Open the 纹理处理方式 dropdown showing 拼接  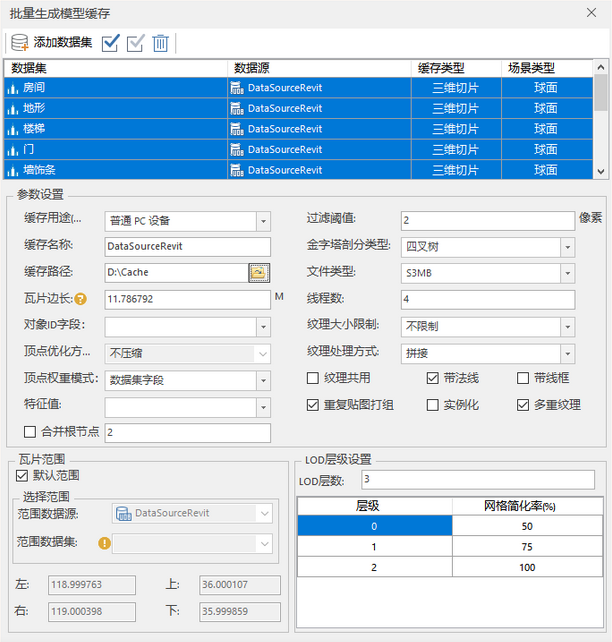568,354
